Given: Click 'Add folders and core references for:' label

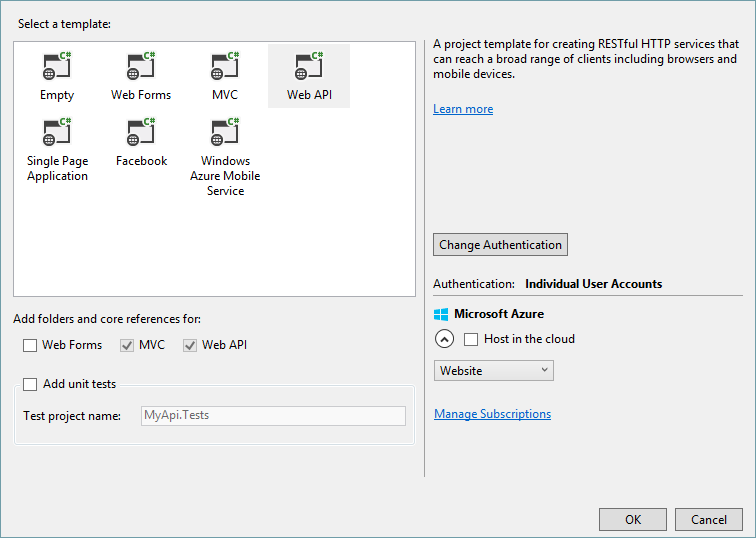Looking at the screenshot, I should point(107,319).
